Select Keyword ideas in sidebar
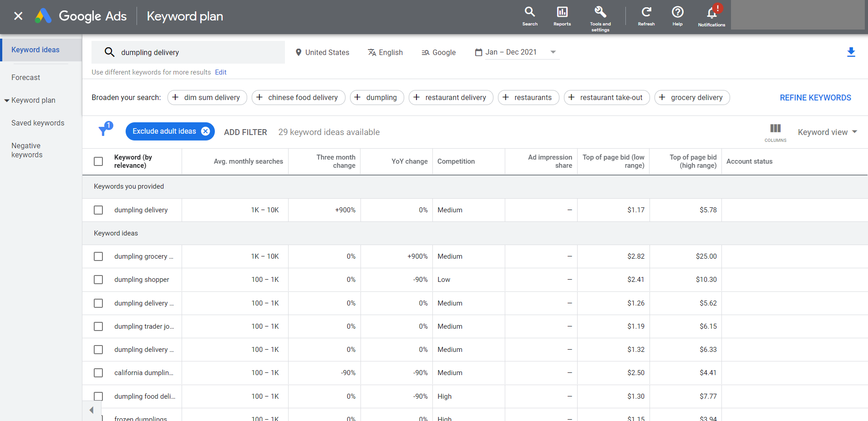 click(36, 50)
